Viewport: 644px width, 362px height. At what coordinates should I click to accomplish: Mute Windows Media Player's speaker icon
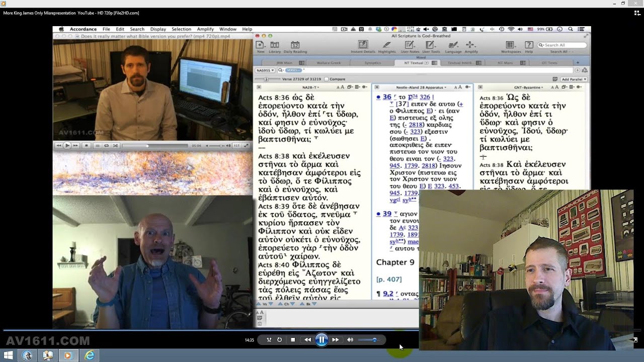coord(350,340)
